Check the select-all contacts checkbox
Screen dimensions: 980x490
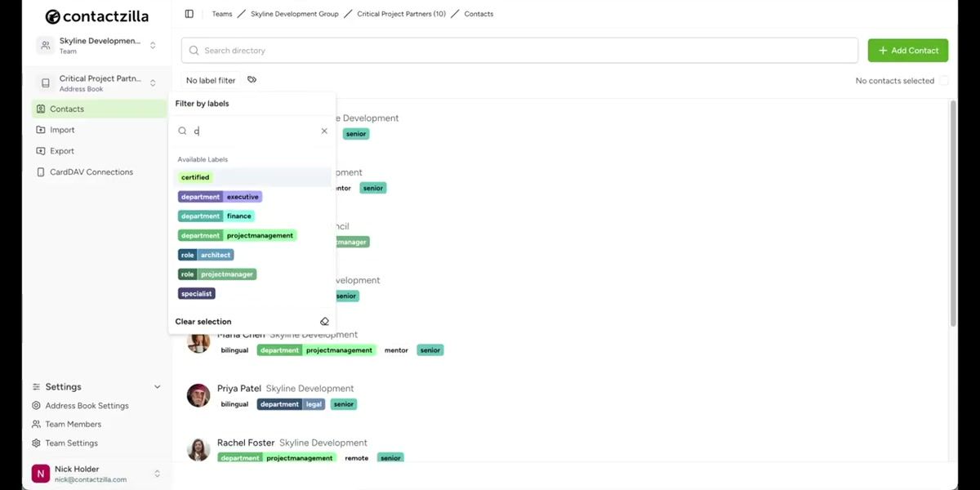point(944,80)
